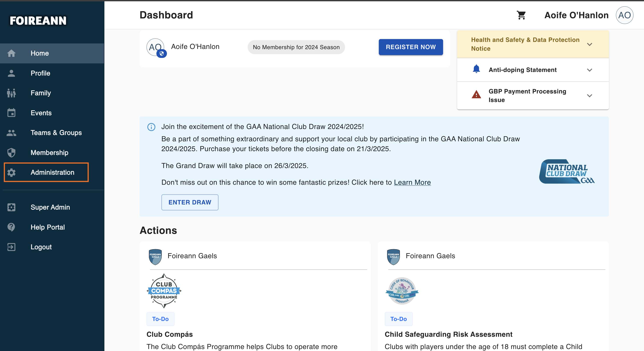644x351 pixels.
Task: Click the Events calendar icon
Action: coord(11,113)
